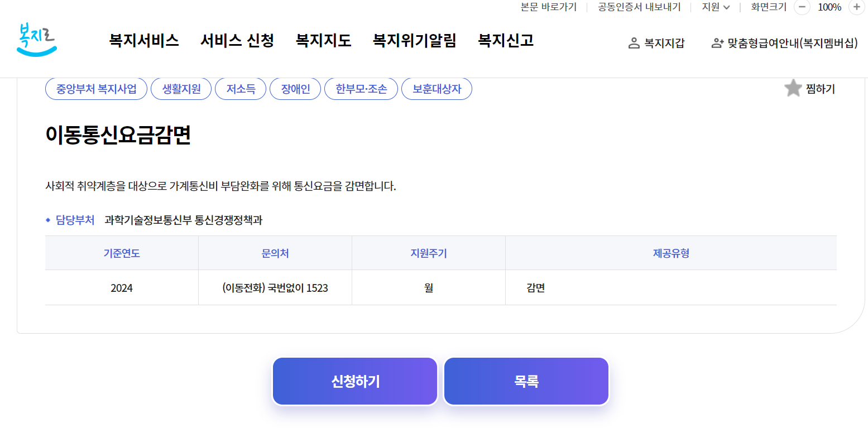Toggle the 찜하기 star to favorite this service

tap(793, 88)
